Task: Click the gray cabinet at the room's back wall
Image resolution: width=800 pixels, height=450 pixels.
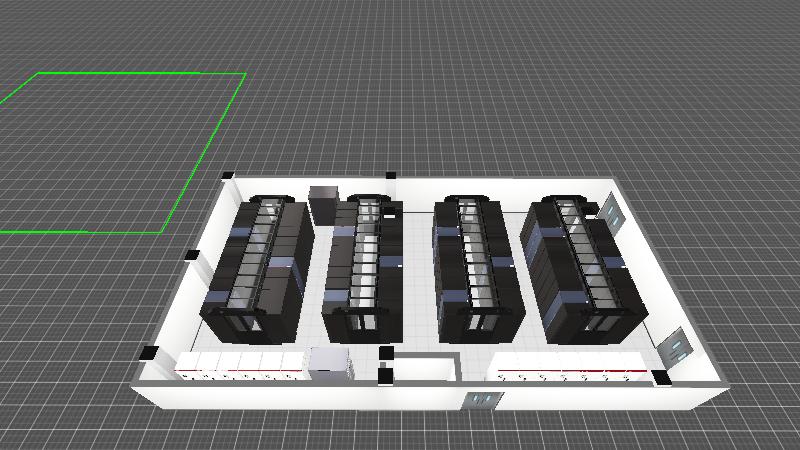Action: coord(325,204)
